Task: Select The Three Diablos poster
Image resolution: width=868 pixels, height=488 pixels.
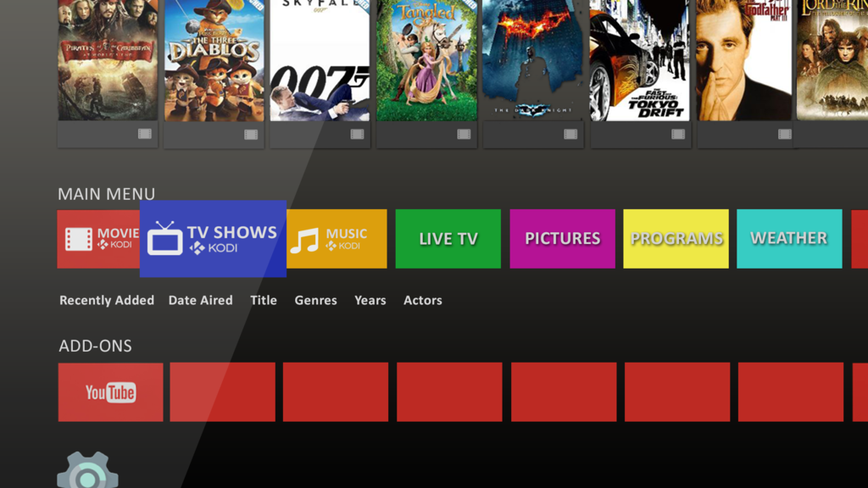Action: pyautogui.click(x=214, y=60)
